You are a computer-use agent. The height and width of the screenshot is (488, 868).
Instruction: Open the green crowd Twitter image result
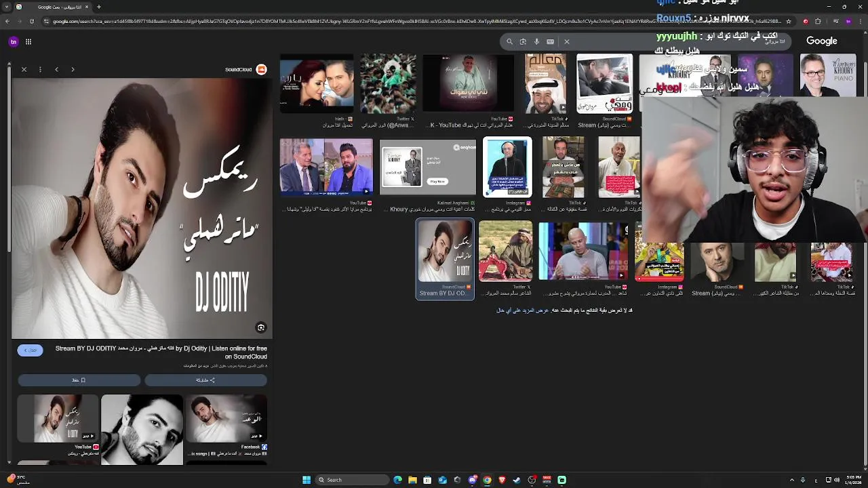388,83
